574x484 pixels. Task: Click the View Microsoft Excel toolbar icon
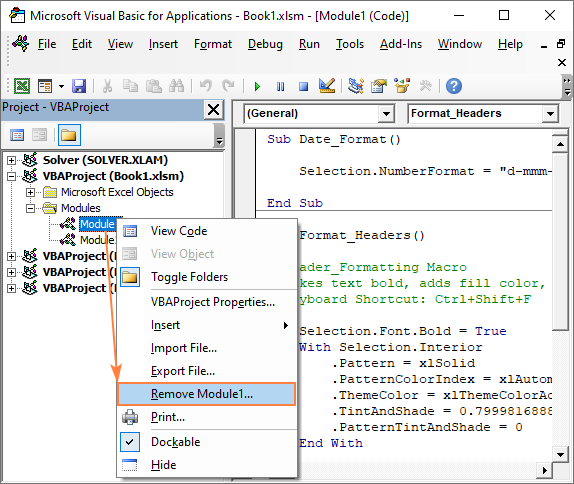click(x=22, y=86)
